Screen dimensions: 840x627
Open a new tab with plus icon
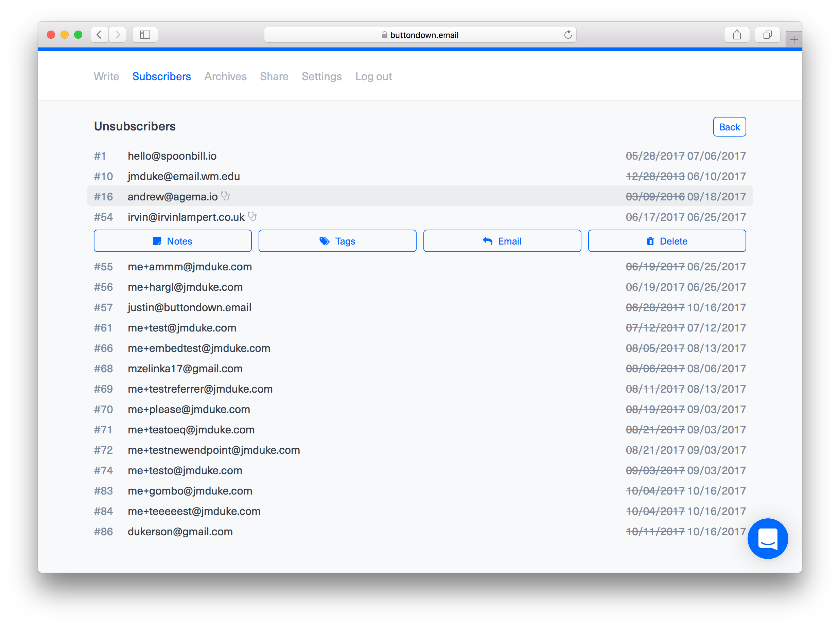tap(794, 39)
